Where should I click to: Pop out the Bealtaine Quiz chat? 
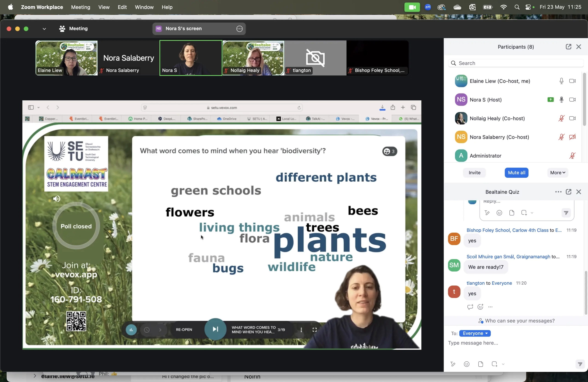pos(568,192)
